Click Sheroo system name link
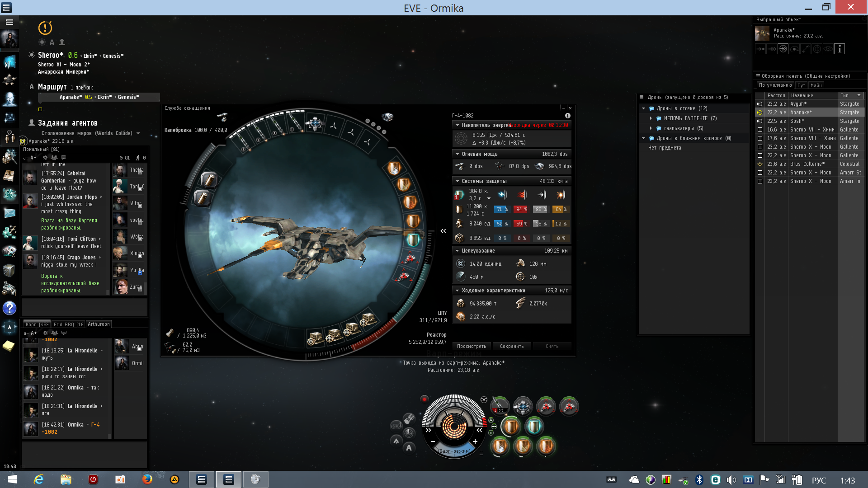Image resolution: width=868 pixels, height=488 pixels. point(51,55)
